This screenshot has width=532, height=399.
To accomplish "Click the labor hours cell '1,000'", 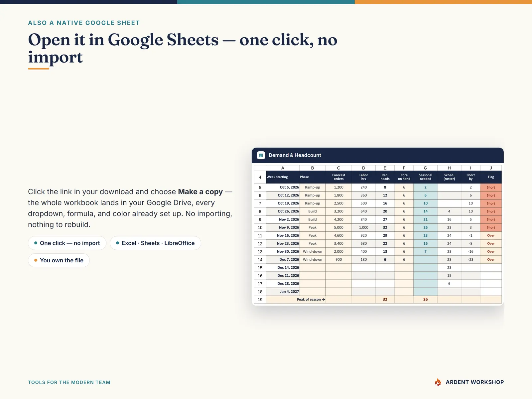I will pyautogui.click(x=363, y=227).
